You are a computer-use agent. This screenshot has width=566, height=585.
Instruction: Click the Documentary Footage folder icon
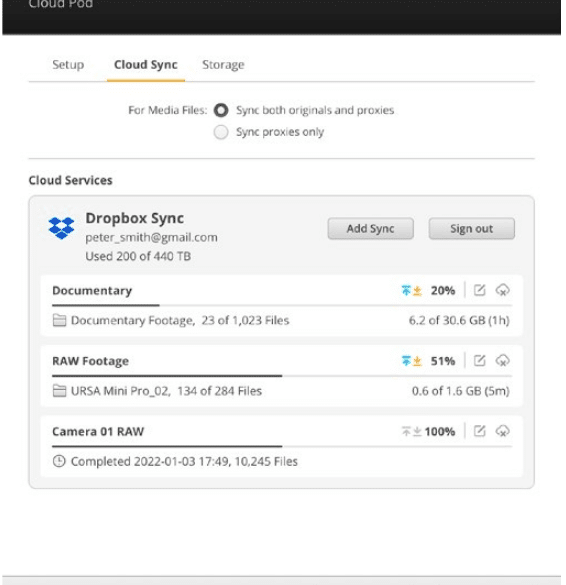pos(59,320)
